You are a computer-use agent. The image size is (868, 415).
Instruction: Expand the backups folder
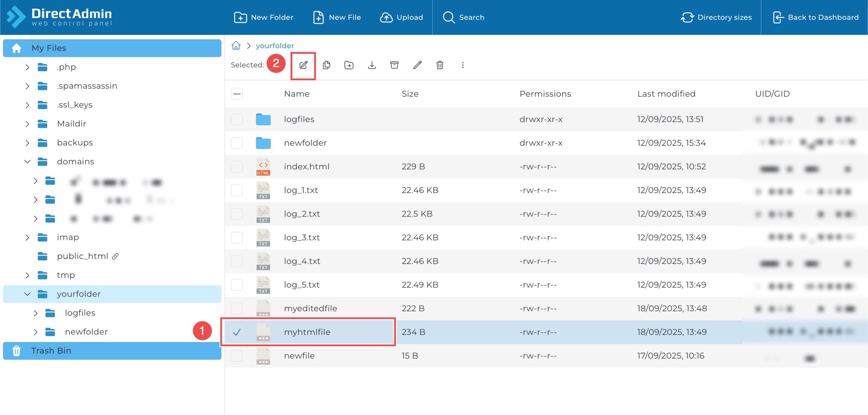(27, 143)
